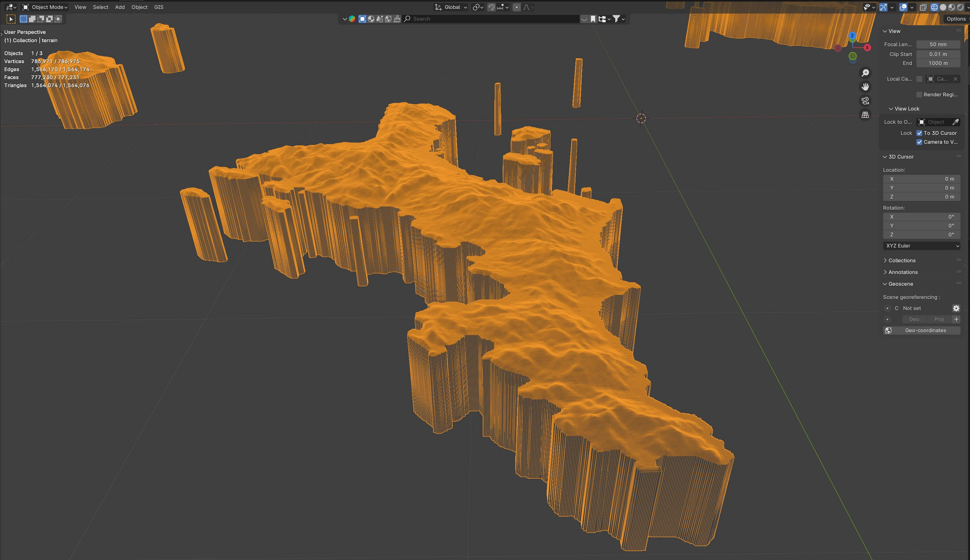Image resolution: width=970 pixels, height=560 pixels.
Task: Enable wireframe viewport shading
Action: pos(934,7)
